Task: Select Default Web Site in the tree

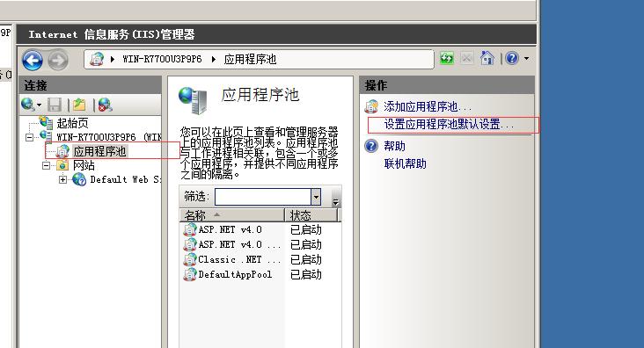Action: (125, 179)
